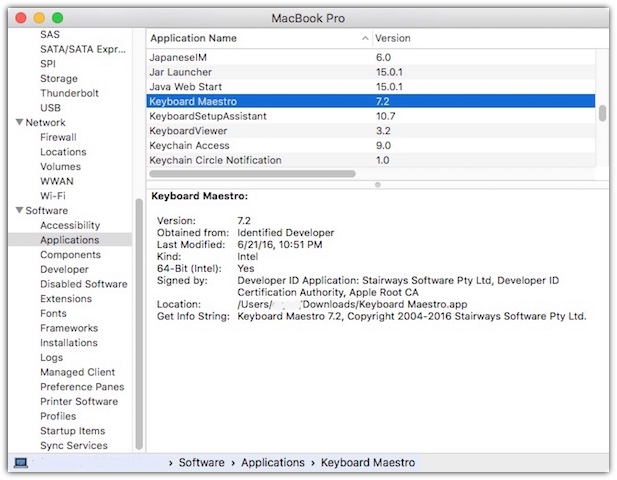617x480 pixels.
Task: Select Software category
Action: point(46,210)
